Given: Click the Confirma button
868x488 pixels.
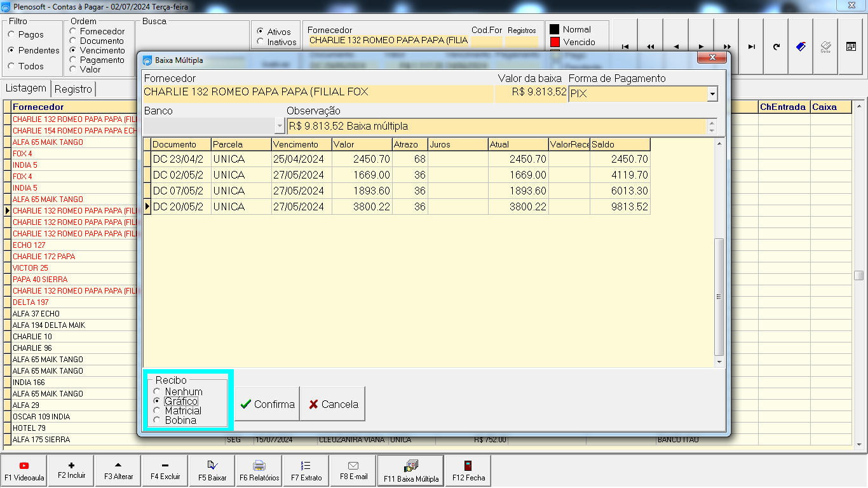Looking at the screenshot, I should click(268, 404).
